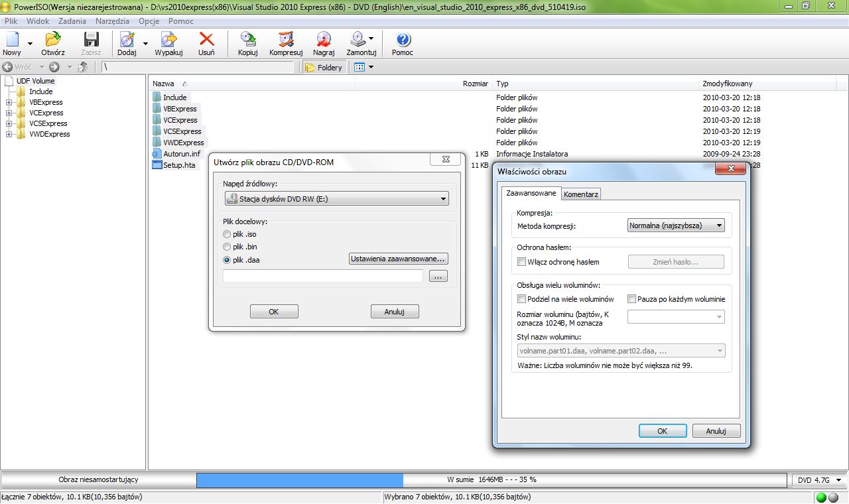Click the Ustawienia zaawansowane button
Image resolution: width=849 pixels, height=504 pixels.
pyautogui.click(x=399, y=259)
